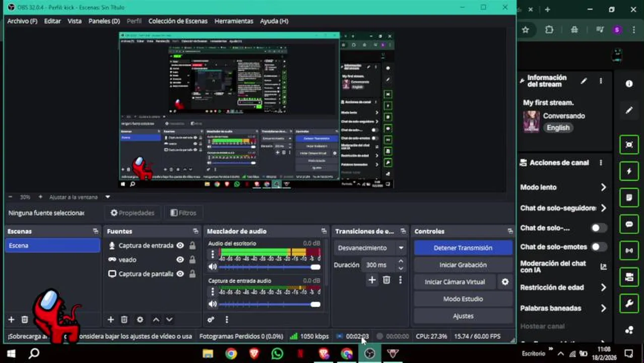This screenshot has width=644, height=363.
Task: Open the options dots for Captura de entrada audio
Action: click(213, 291)
